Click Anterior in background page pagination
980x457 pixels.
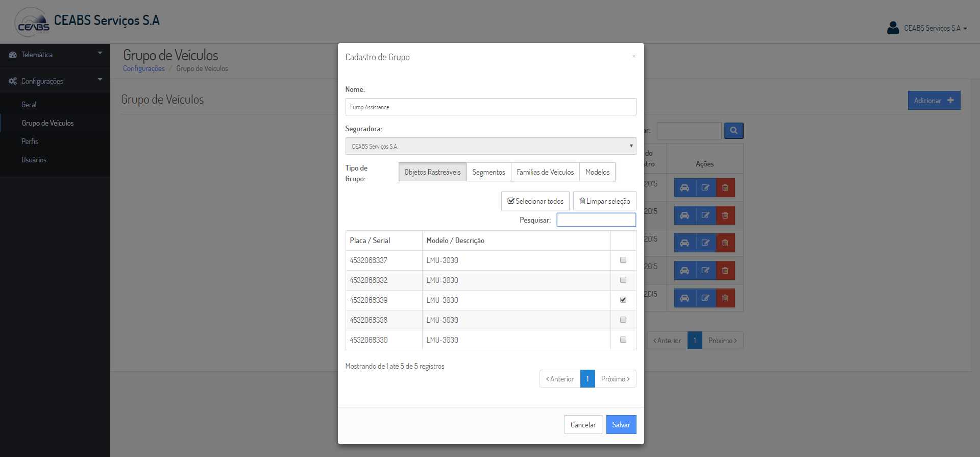click(x=667, y=341)
